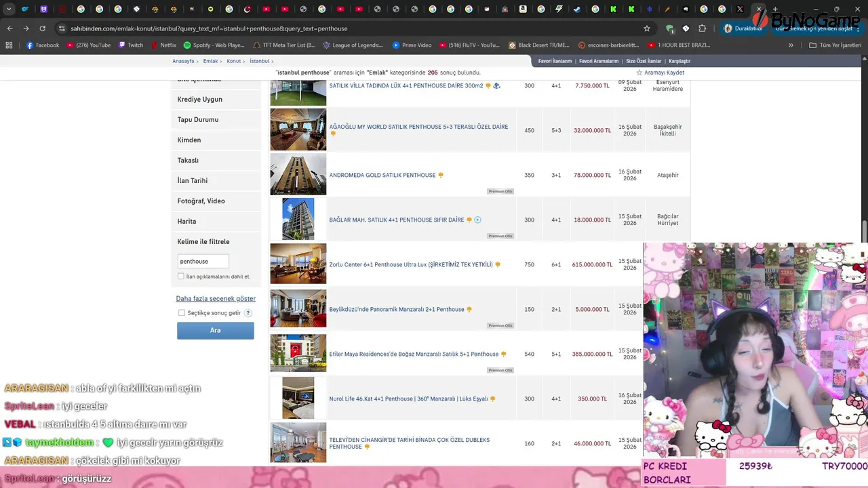Go to Emlak breadcrumb
Viewport: 868px width, 488px height.
(x=210, y=61)
